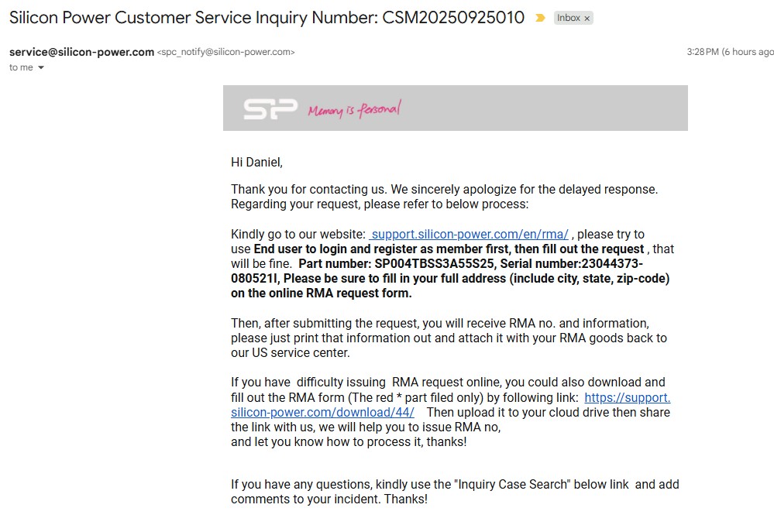Click the yellow importance marker beside the subject

pyautogui.click(x=540, y=18)
